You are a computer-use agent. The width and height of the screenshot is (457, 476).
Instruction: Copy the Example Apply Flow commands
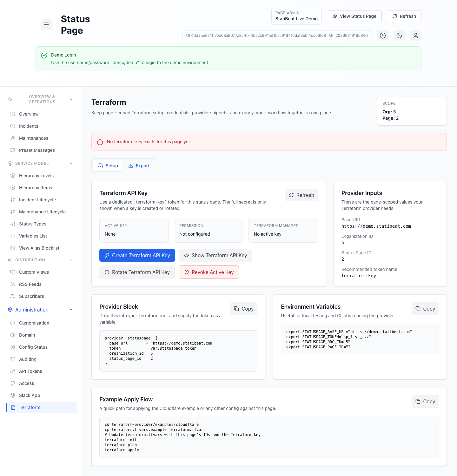point(425,401)
